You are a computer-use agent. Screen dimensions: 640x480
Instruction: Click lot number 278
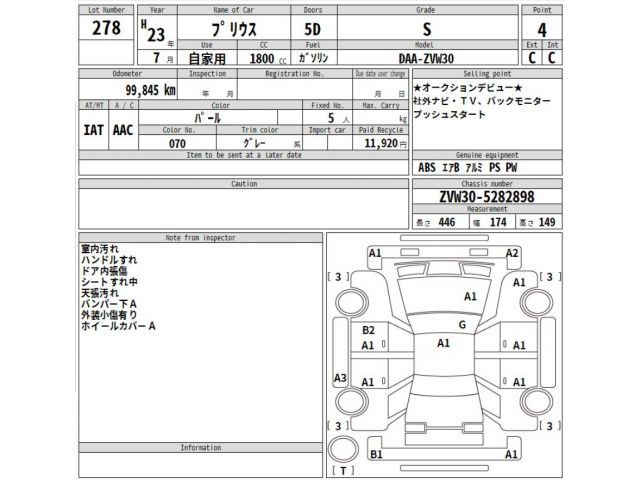point(106,28)
